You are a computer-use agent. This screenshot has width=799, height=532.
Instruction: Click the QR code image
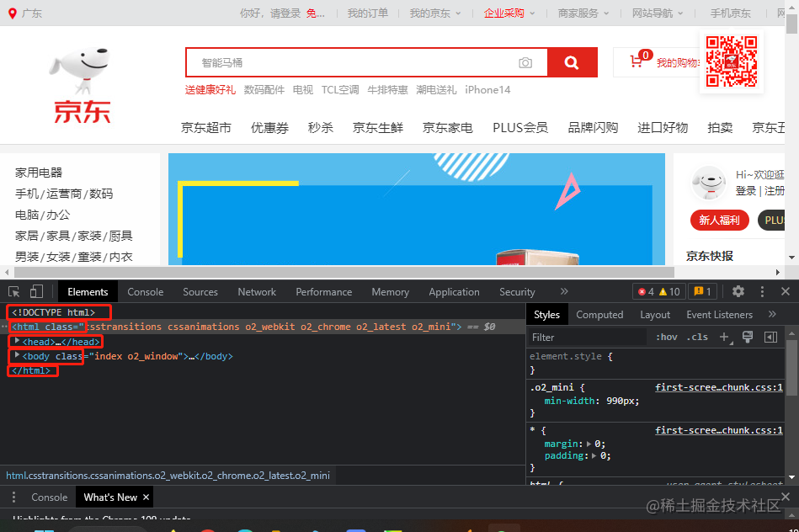(732, 61)
